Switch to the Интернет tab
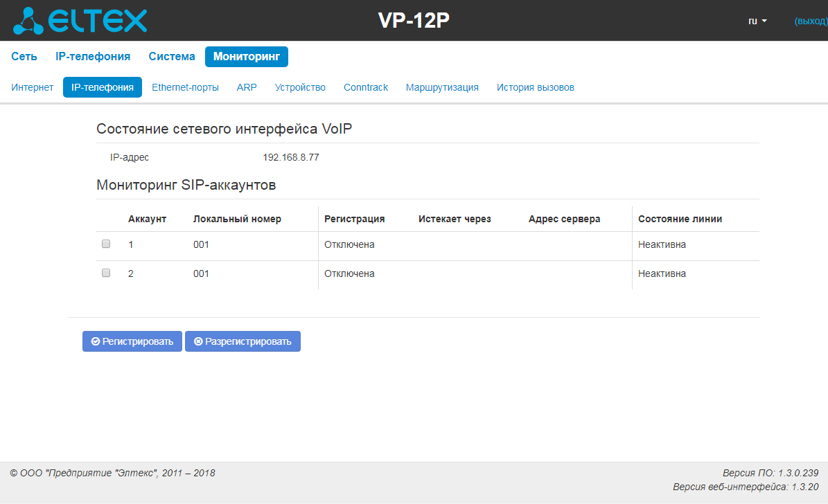The image size is (828, 504). point(33,87)
